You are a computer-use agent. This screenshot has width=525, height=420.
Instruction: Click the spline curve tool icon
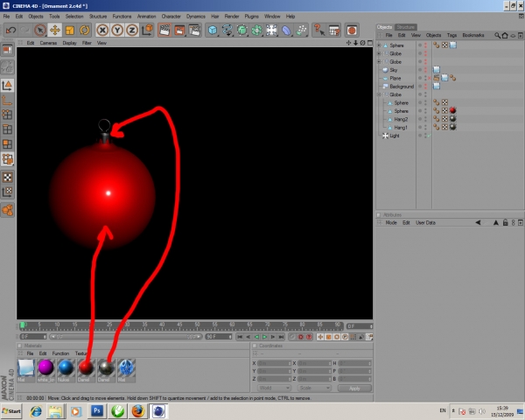click(227, 30)
